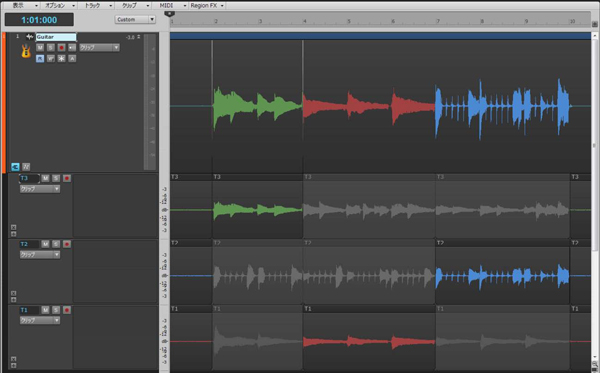
Task: Click the Now Time marker on the ruler
Action: 170,14
